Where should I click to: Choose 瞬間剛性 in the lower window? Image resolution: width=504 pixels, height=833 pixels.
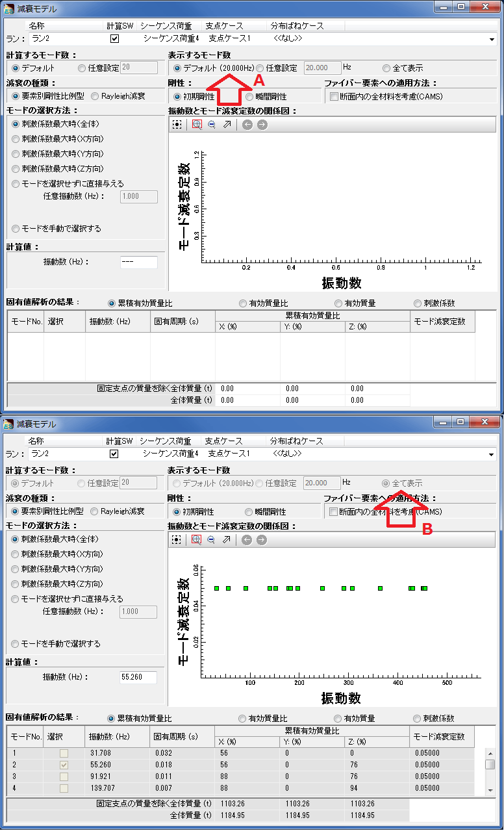[249, 511]
